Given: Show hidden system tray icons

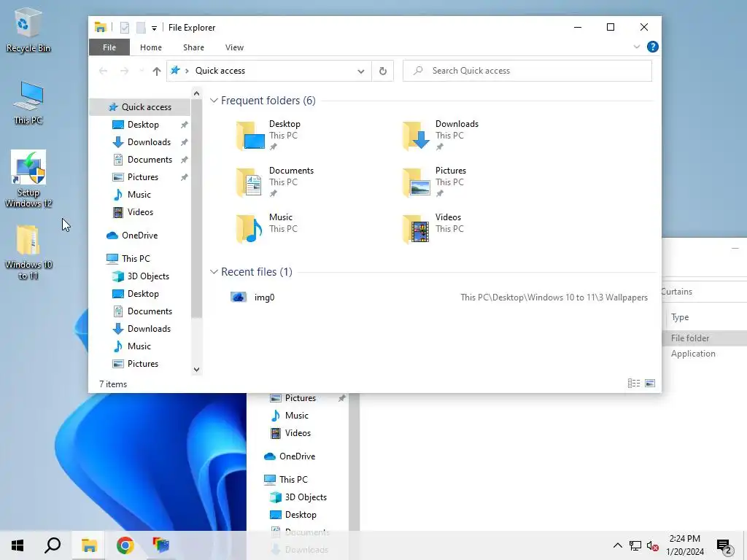Looking at the screenshot, I should tap(617, 545).
